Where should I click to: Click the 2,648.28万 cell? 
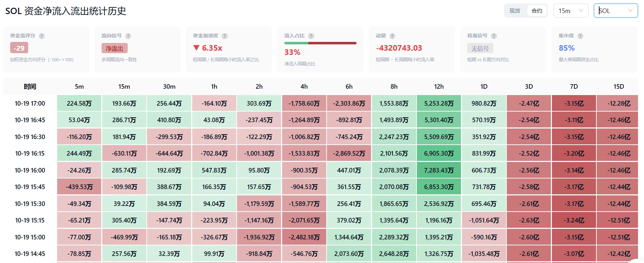(x=394, y=254)
